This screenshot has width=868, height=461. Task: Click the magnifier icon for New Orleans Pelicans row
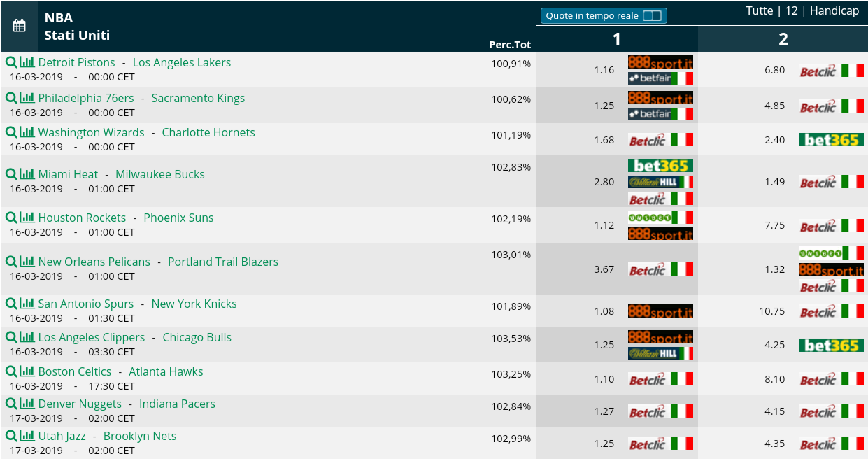(x=11, y=262)
